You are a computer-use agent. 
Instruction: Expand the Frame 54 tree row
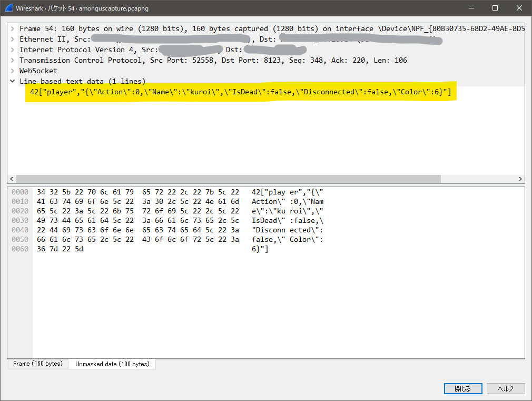pyautogui.click(x=12, y=28)
